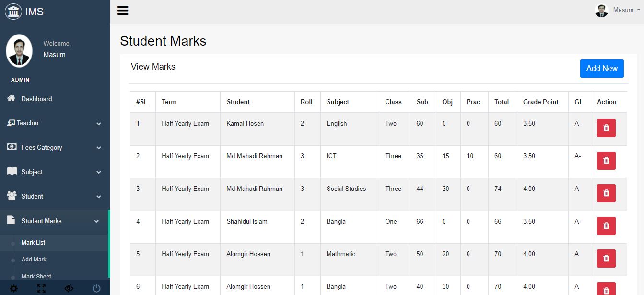Toggle fullscreen using the expand arrows icon
This screenshot has height=295, width=644.
click(42, 288)
